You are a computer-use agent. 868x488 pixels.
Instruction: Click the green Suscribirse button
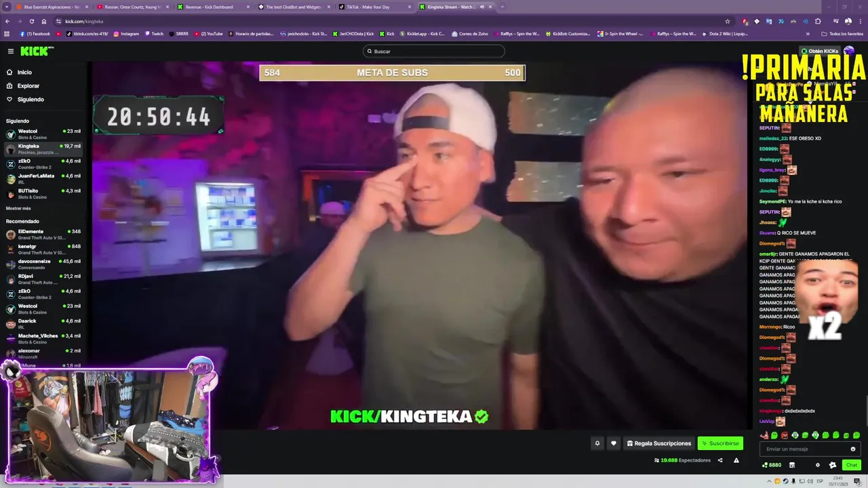click(x=720, y=443)
